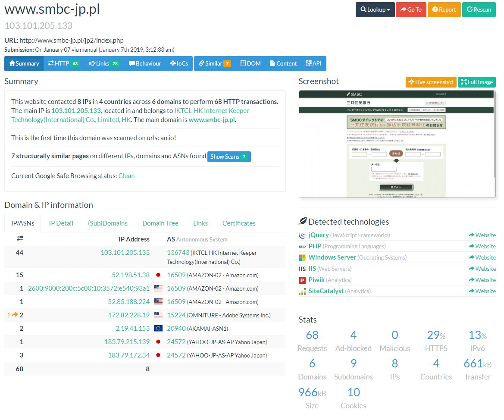Open the Links tab showing 28

coord(104,63)
